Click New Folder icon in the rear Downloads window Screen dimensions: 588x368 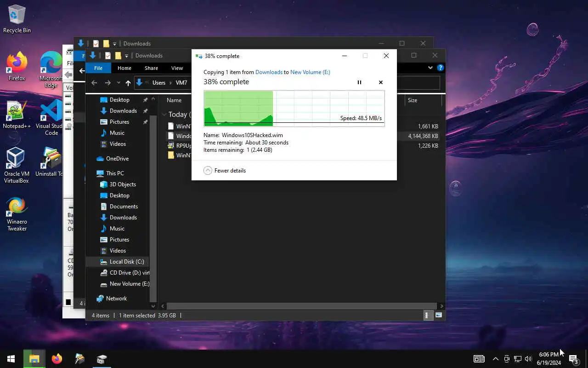[106, 44]
